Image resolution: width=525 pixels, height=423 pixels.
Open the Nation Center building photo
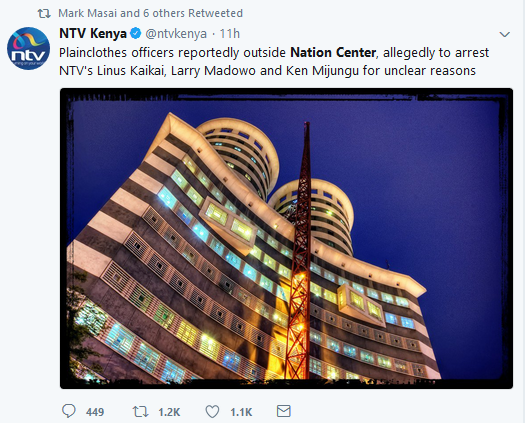286,238
